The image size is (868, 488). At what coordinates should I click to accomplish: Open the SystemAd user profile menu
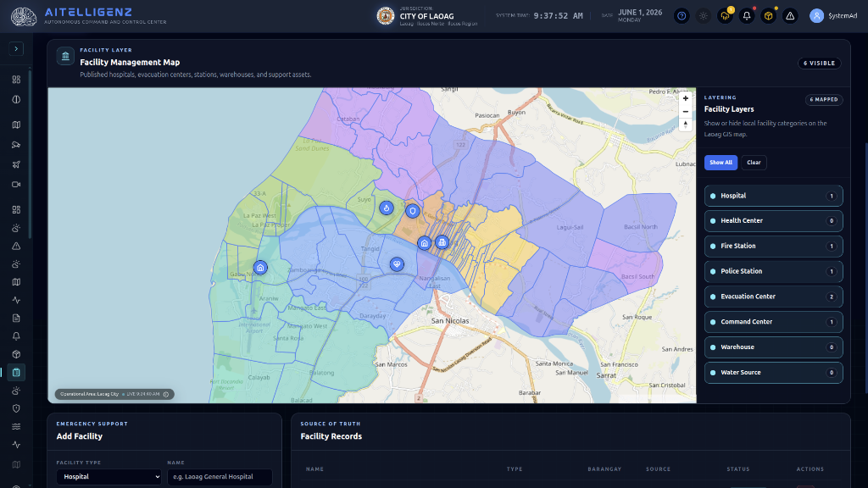click(x=833, y=16)
